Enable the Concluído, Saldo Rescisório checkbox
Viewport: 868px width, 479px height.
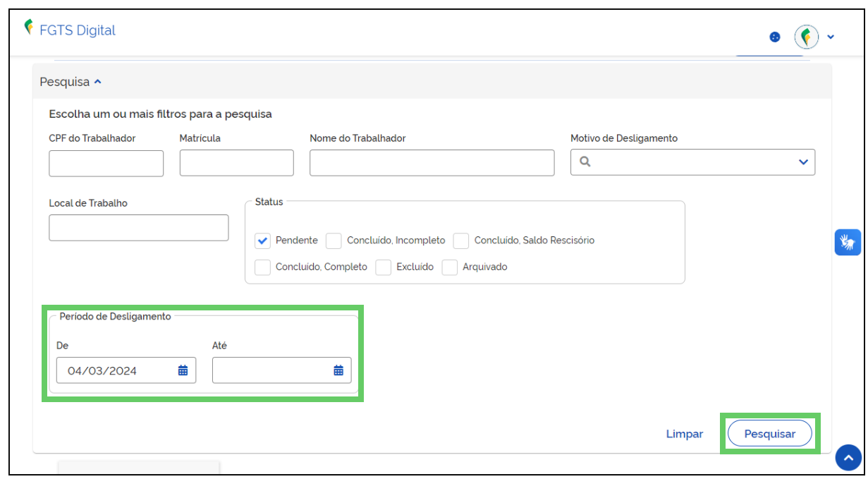coord(461,241)
